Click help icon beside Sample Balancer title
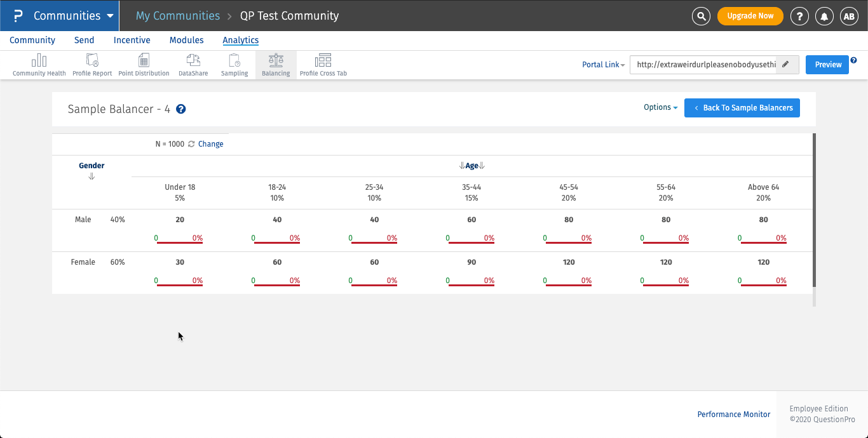 (x=181, y=109)
